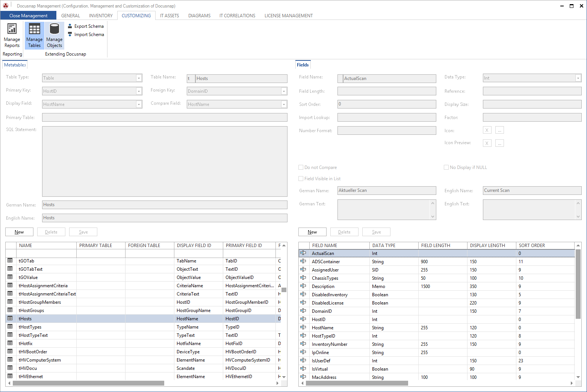Open the Primary Key dropdown
Viewport: 587px width, 392px height.
pyautogui.click(x=139, y=91)
